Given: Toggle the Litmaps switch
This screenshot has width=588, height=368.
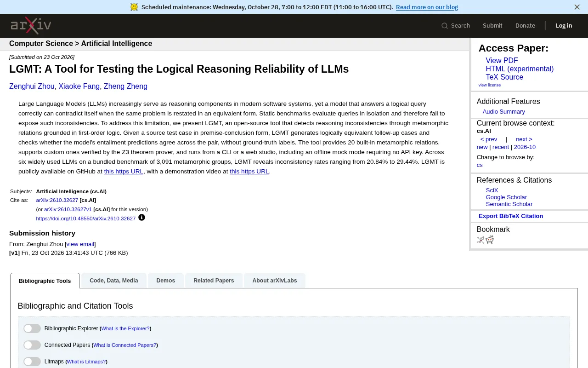Looking at the screenshot, I should click(32, 362).
